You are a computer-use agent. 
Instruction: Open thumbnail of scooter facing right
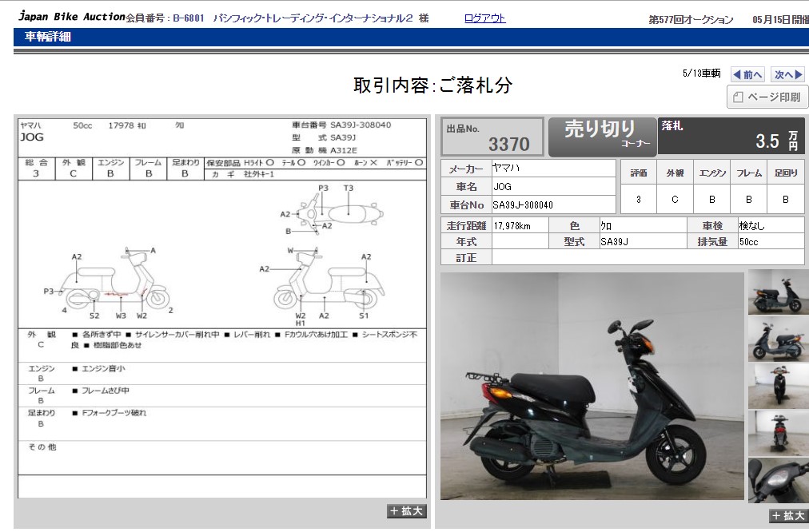(x=778, y=292)
